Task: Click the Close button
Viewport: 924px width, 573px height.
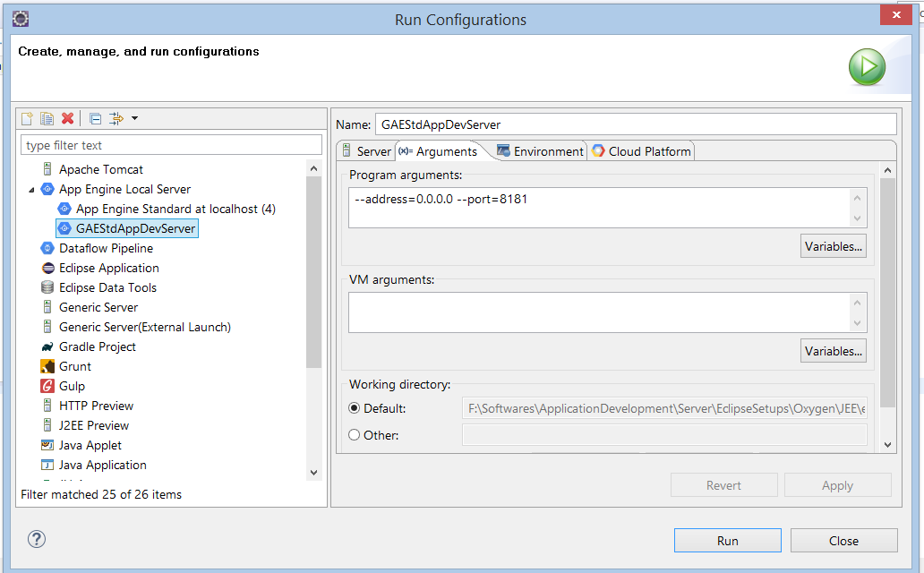Action: (x=843, y=541)
